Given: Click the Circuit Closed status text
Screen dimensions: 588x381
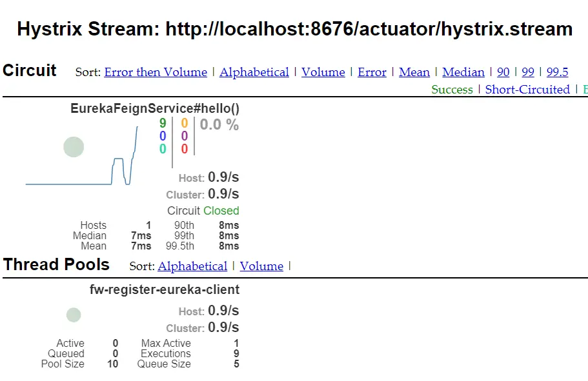Looking at the screenshot, I should tap(203, 211).
